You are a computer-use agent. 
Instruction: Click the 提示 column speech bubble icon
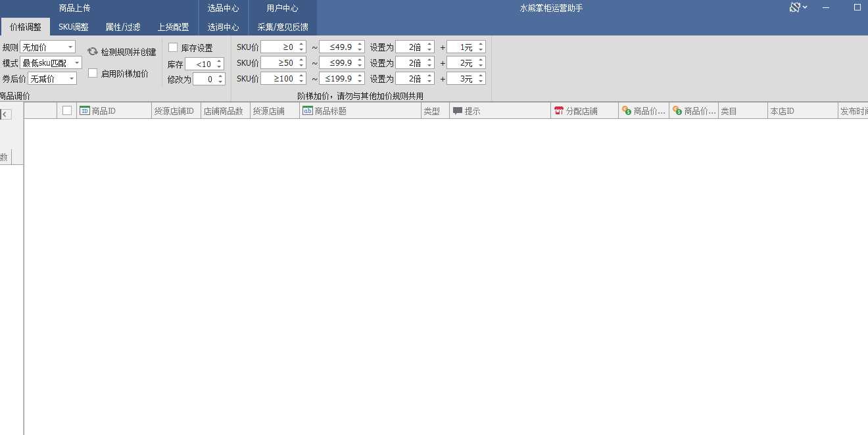point(458,111)
